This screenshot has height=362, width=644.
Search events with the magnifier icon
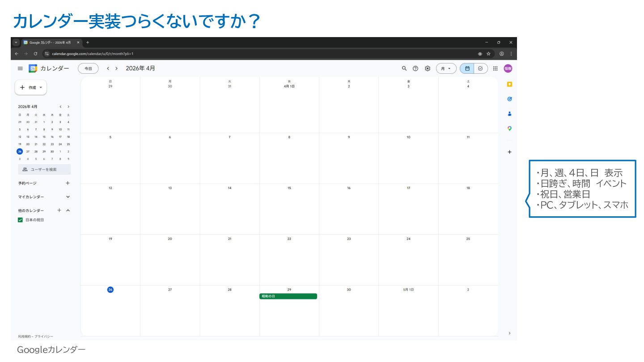[404, 68]
